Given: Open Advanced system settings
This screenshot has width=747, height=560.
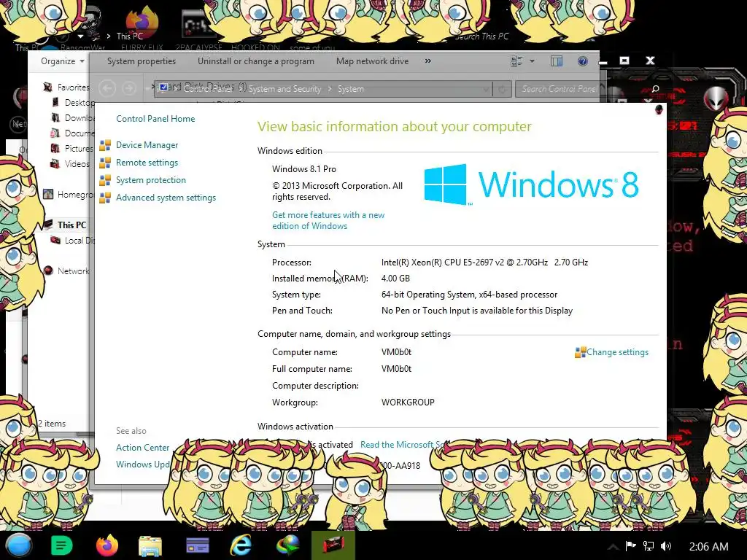Looking at the screenshot, I should coord(166,198).
